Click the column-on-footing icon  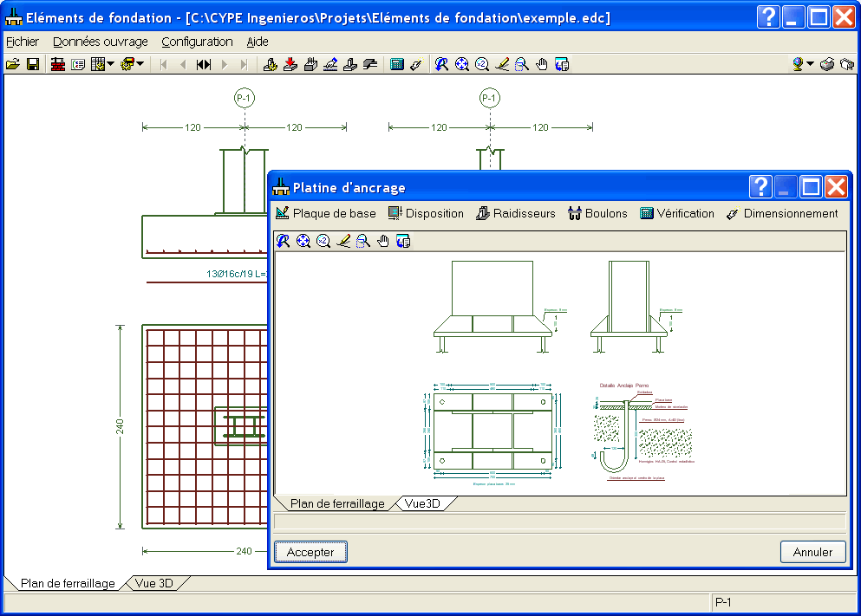350,64
